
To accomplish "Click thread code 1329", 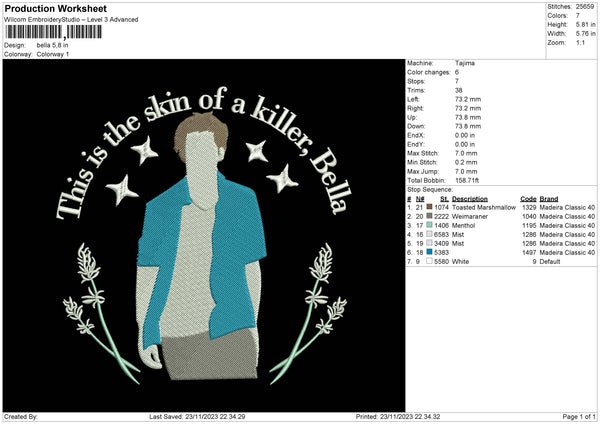I will (x=529, y=207).
